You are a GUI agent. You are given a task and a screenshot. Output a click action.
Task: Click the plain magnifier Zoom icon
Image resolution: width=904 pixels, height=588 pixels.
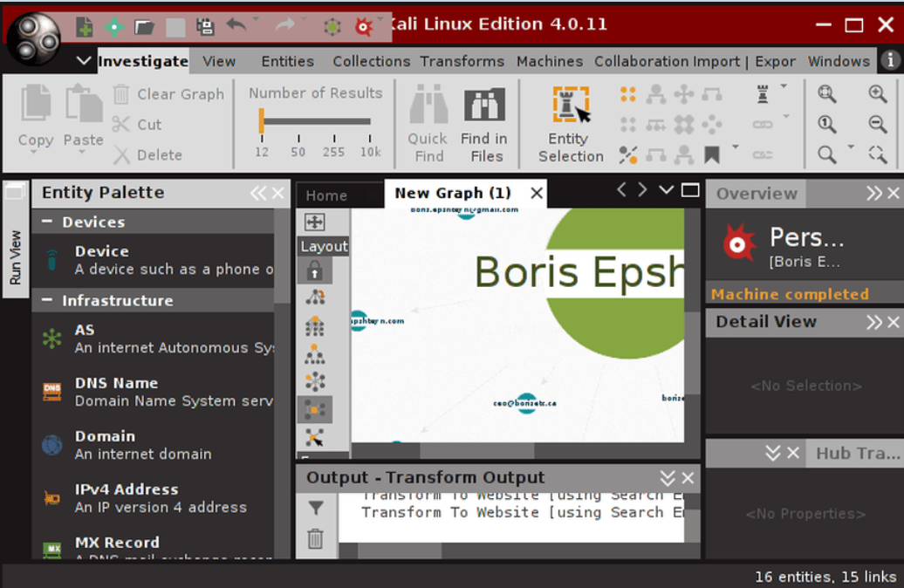[x=826, y=154]
